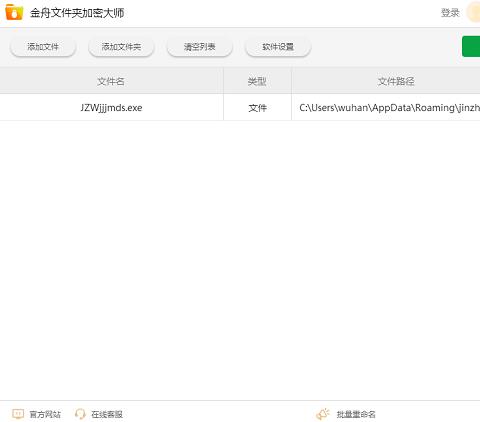
Task: Click the orange folder lock app logo
Action: tap(14, 12)
